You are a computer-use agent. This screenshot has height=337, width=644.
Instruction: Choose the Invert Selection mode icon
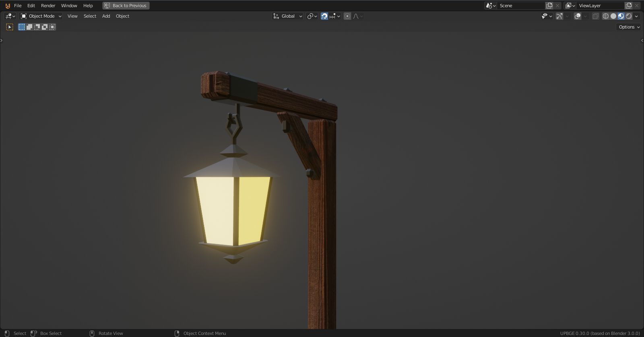[45, 27]
